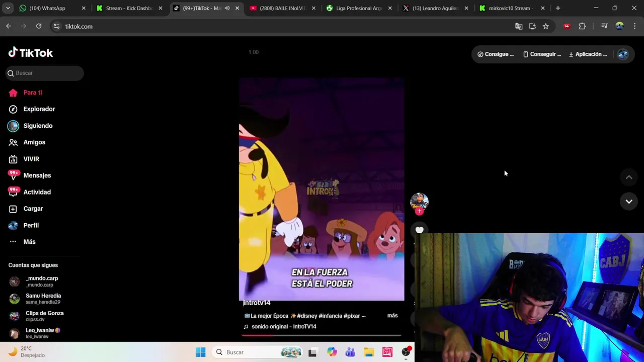Open the Samu Heredia followed account
Viewport: 644px width, 362px height.
(35, 299)
